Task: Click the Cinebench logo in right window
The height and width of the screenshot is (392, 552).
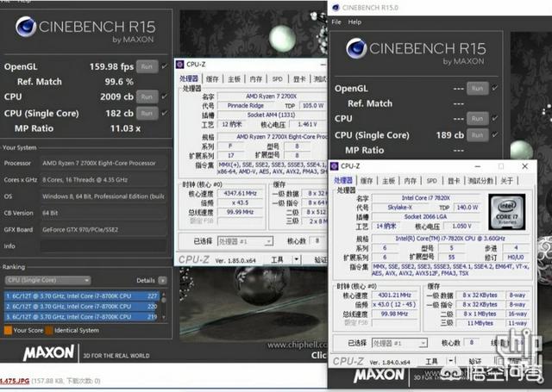Action: tap(416, 52)
